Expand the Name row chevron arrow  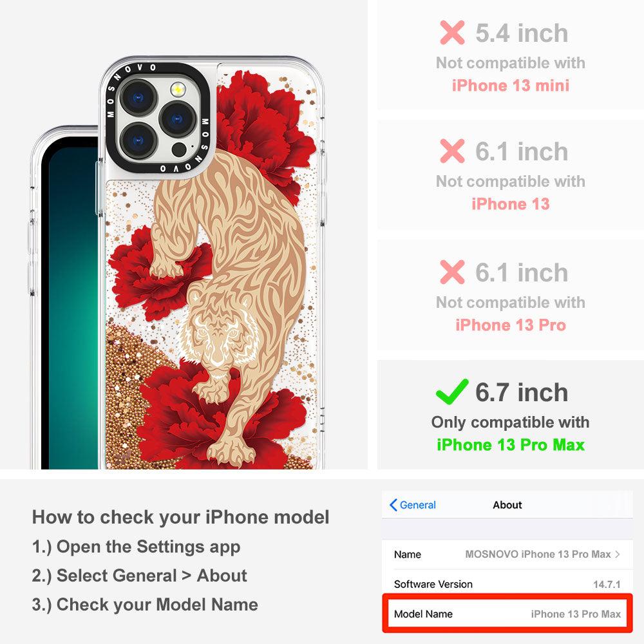618,554
